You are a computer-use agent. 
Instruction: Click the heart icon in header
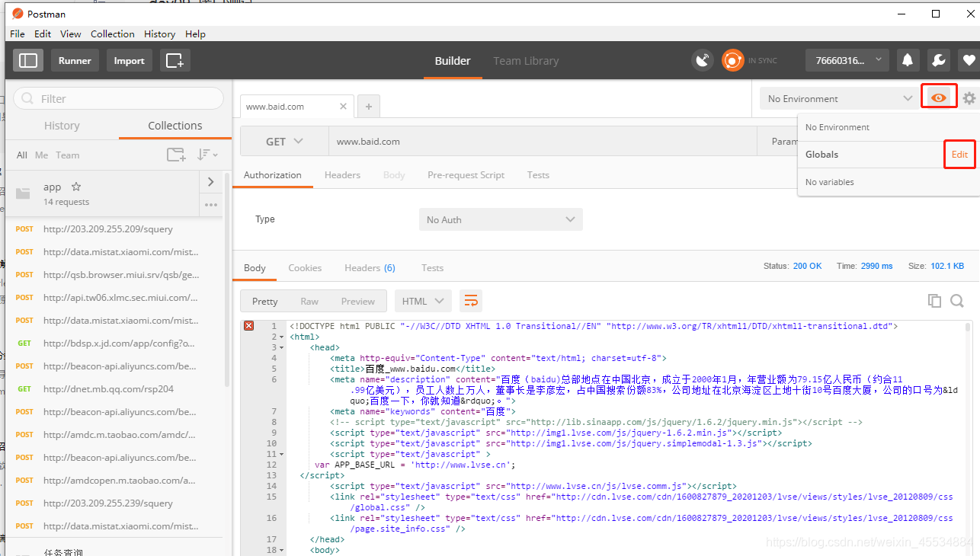(x=969, y=60)
